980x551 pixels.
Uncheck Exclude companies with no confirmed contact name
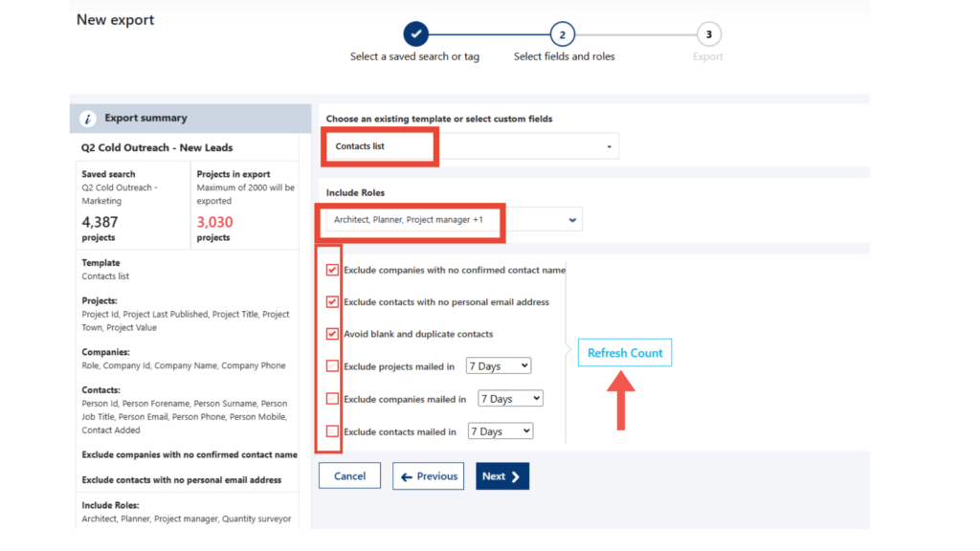[332, 270]
